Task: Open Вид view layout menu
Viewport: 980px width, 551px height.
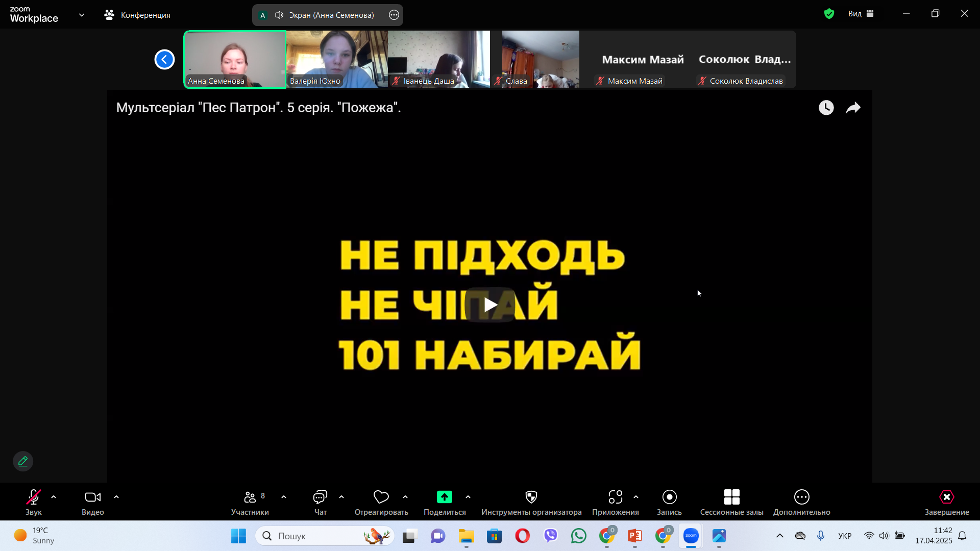Action: [861, 14]
